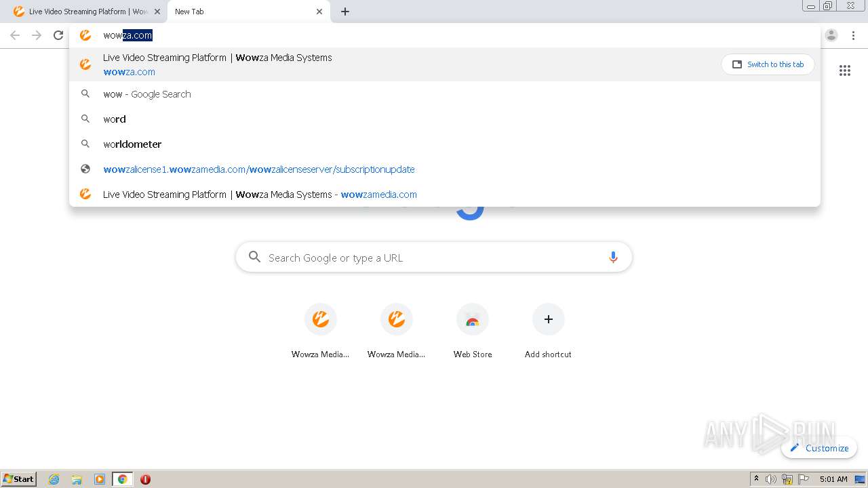
Task: Start voice search with the microphone icon
Action: tap(613, 258)
